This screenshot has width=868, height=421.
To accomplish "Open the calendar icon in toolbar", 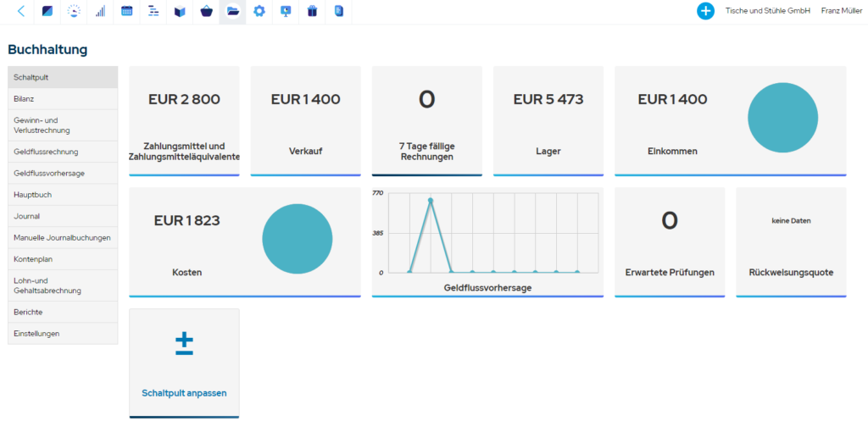I will tap(127, 11).
